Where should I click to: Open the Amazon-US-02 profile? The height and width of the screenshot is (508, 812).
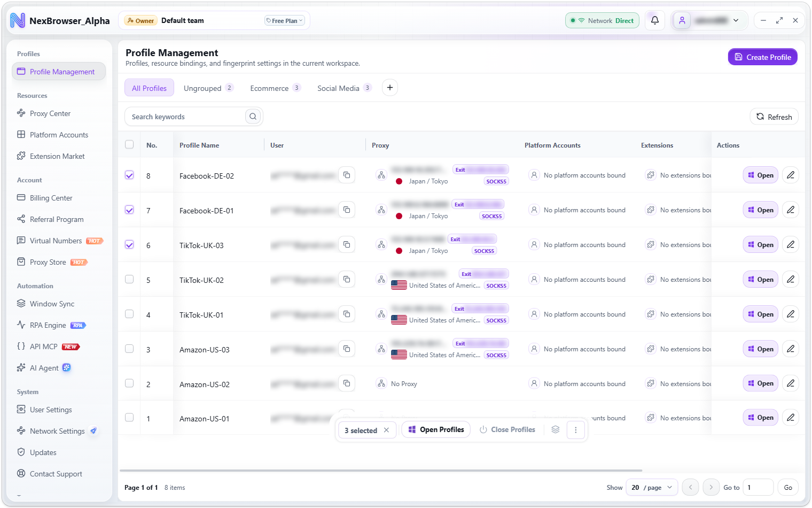coord(760,383)
